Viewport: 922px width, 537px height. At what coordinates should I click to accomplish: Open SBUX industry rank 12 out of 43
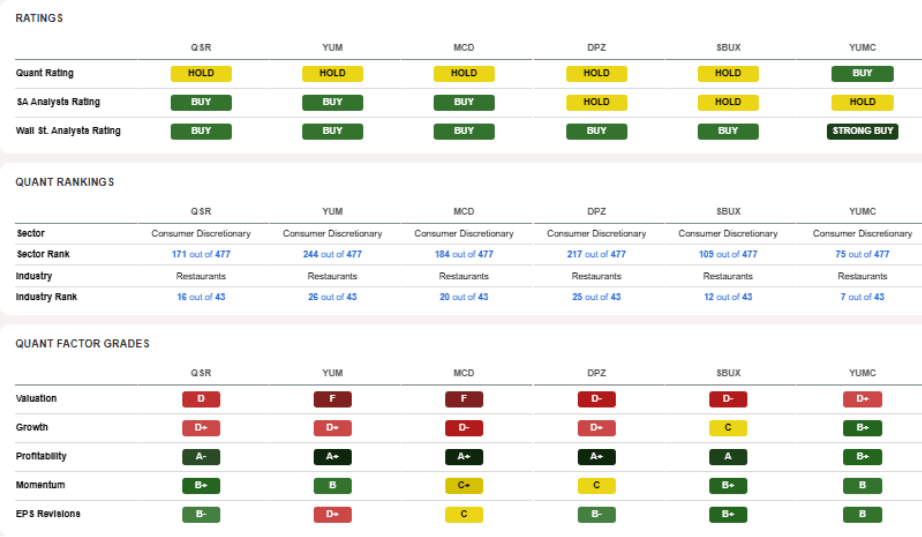pyautogui.click(x=728, y=297)
